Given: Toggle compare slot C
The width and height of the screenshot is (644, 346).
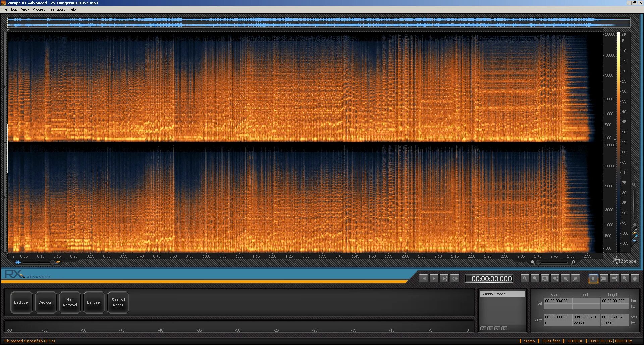Looking at the screenshot, I should [497, 329].
